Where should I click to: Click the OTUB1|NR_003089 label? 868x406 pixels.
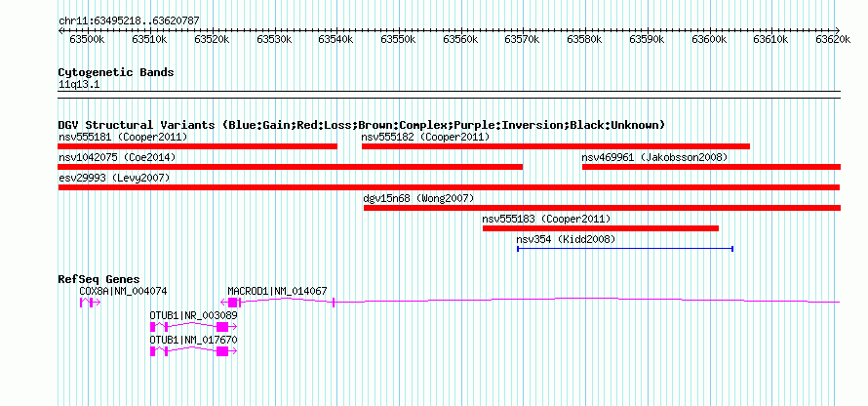[x=194, y=315]
